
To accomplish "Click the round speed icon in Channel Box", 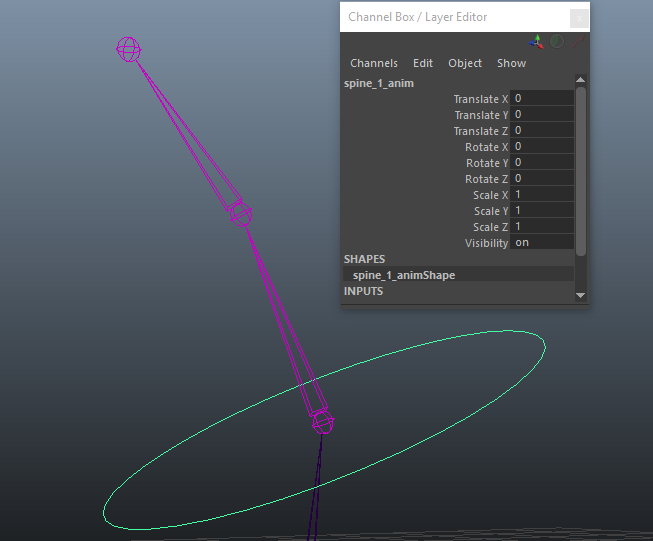I will pyautogui.click(x=557, y=42).
